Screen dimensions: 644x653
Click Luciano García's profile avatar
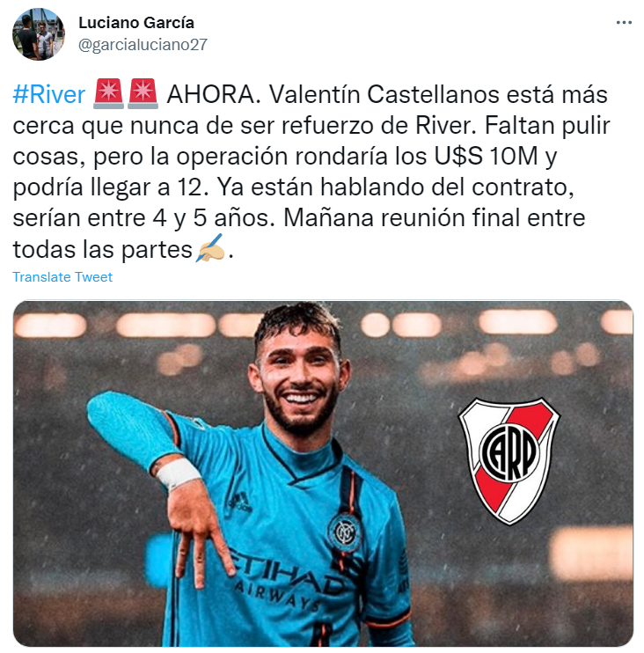[x=39, y=34]
